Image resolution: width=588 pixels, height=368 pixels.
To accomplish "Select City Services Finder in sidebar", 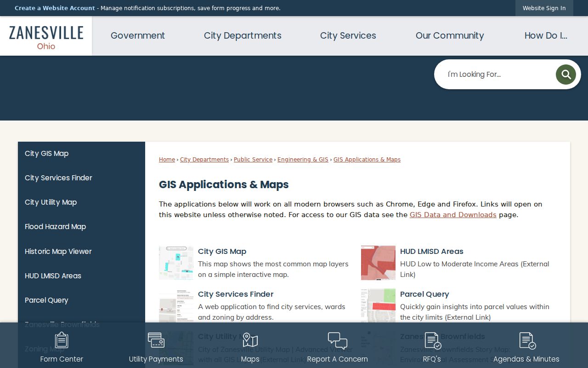I will click(82, 178).
